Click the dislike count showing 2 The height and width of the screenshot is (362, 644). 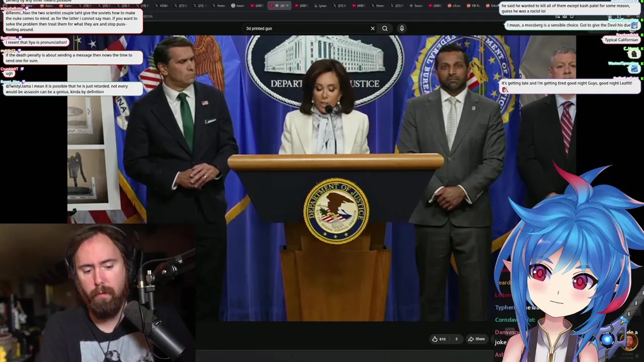pos(456,339)
